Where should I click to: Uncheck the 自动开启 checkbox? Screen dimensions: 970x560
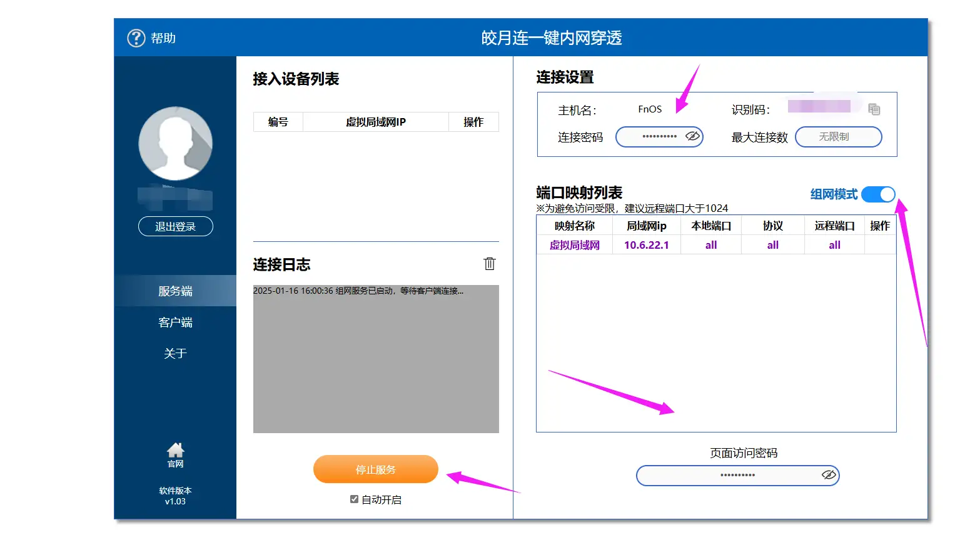[354, 499]
